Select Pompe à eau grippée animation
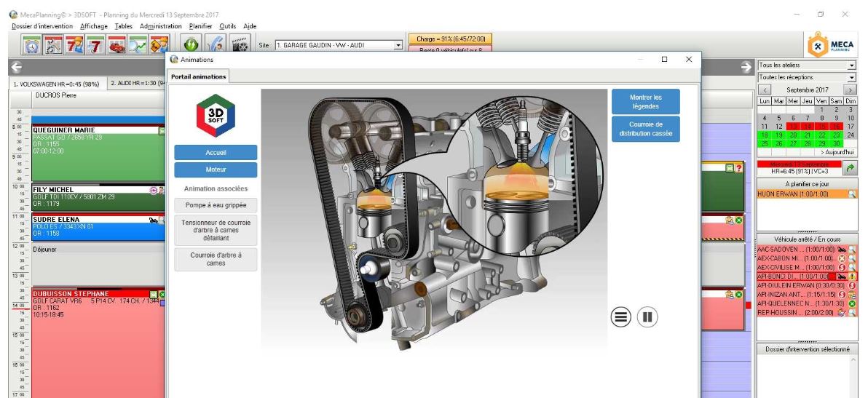The width and height of the screenshot is (868, 398). coord(216,205)
